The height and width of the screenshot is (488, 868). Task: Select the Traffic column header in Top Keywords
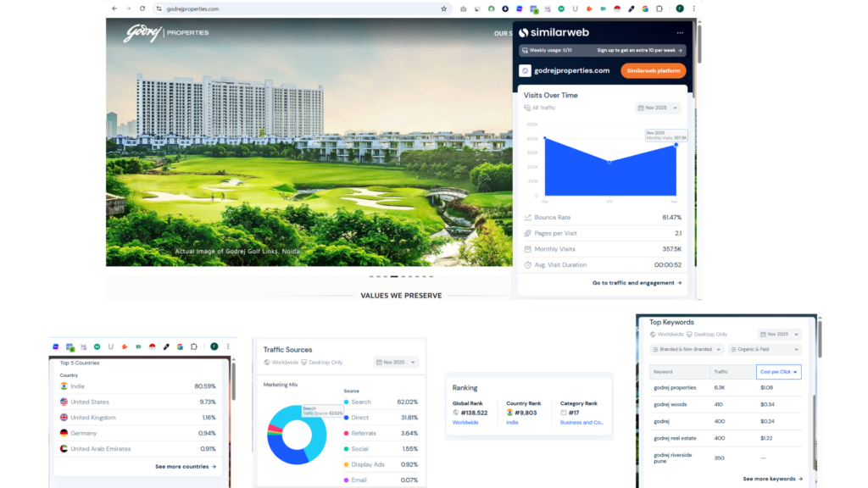click(721, 372)
